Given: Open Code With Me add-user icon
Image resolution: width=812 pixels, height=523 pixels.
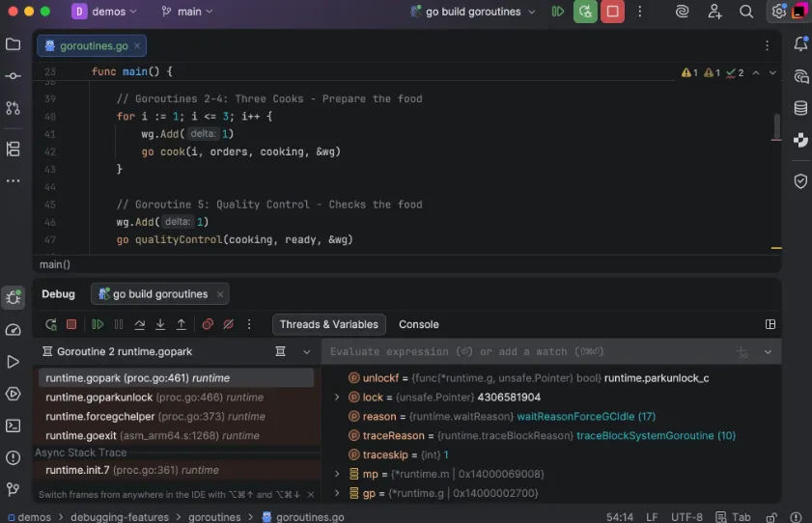Looking at the screenshot, I should coord(714,12).
